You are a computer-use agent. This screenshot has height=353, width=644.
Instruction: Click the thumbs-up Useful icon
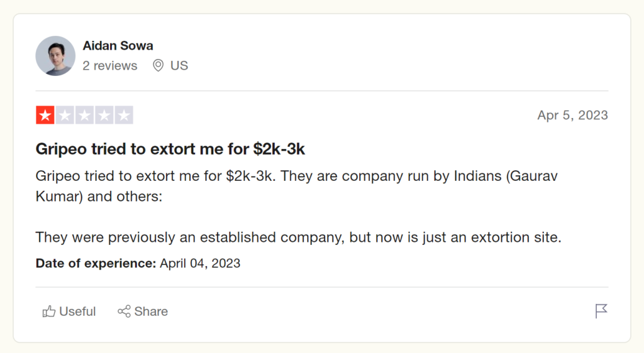(x=49, y=312)
